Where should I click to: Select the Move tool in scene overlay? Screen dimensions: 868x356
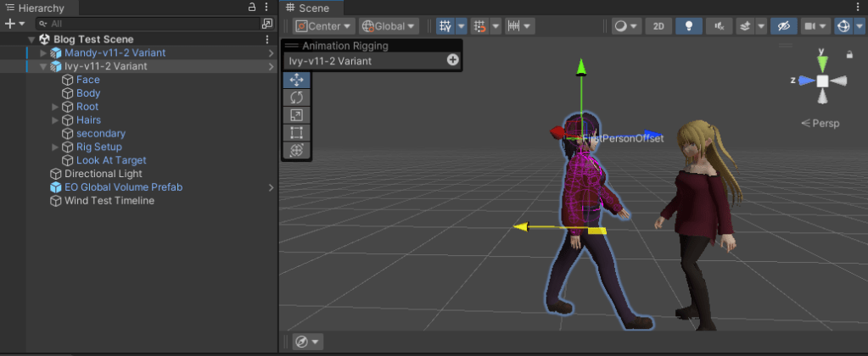(x=297, y=80)
